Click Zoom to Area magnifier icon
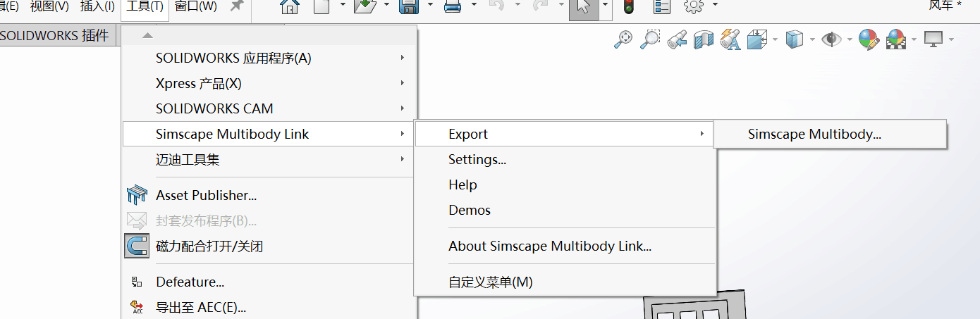Screen dimensions: 980x319 click(649, 39)
